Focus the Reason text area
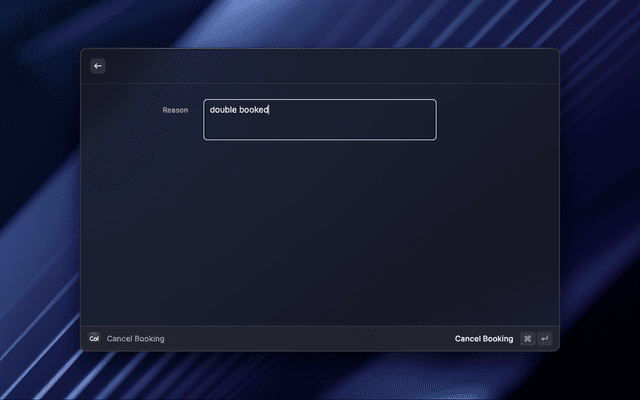This screenshot has width=640, height=400. pyautogui.click(x=319, y=120)
